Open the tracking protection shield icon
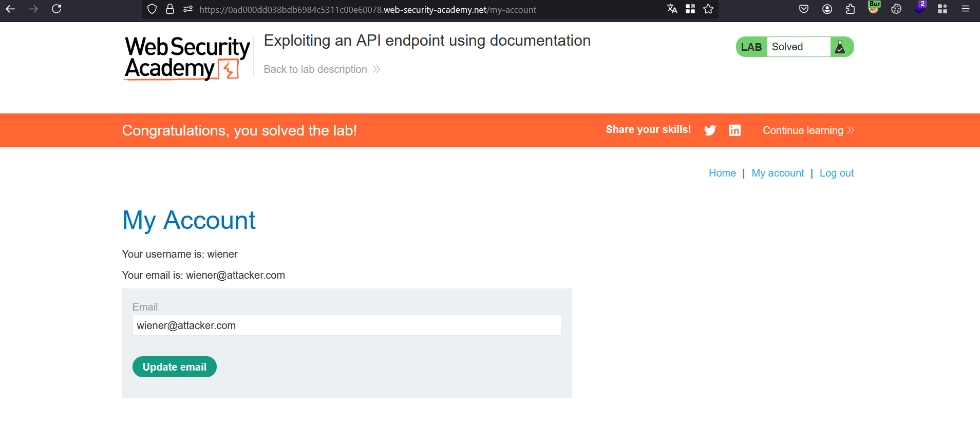980x445 pixels. (152, 9)
